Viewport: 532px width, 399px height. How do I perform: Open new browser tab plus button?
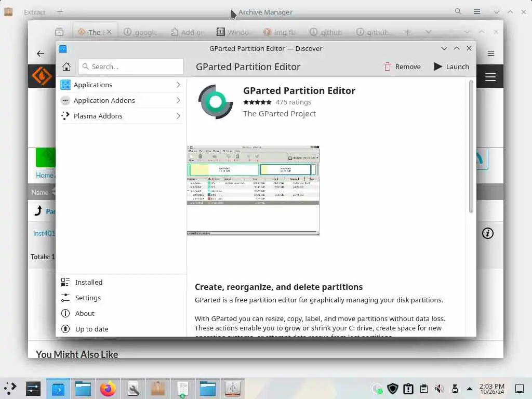tap(408, 32)
